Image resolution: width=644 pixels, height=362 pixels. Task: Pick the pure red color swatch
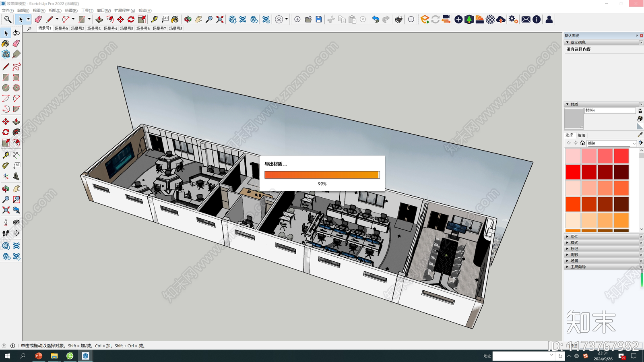[x=573, y=172]
